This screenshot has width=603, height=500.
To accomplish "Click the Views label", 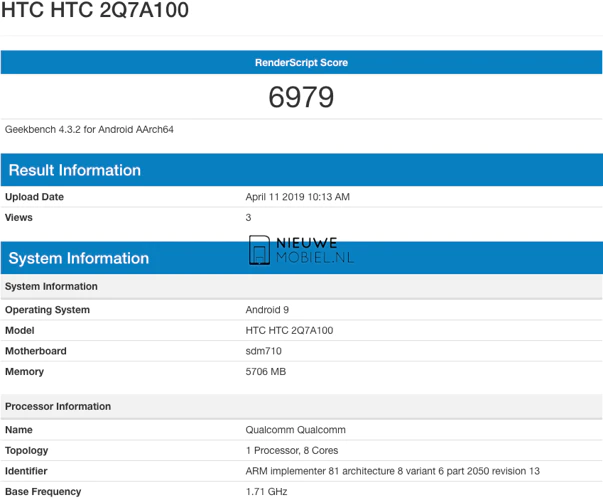I will 18,218.
